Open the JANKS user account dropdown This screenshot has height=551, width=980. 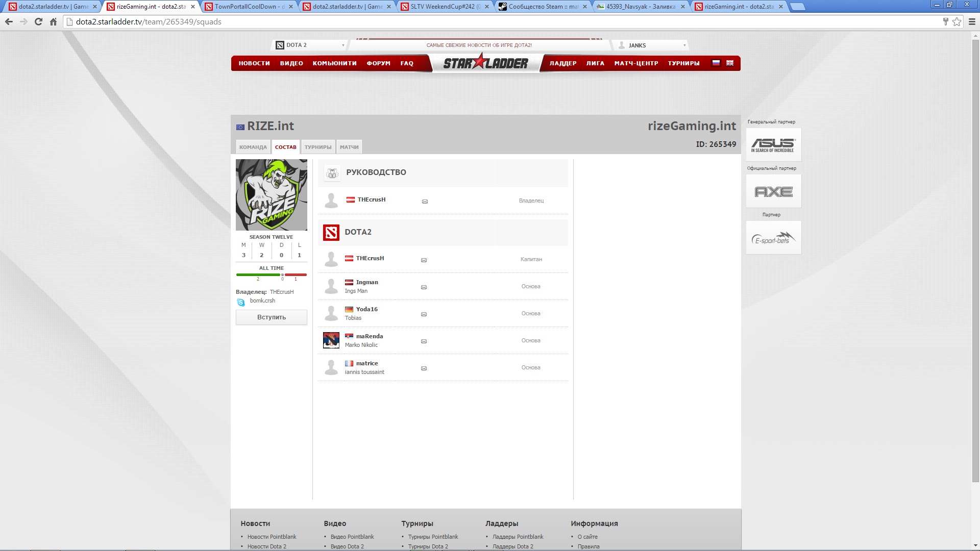pos(651,45)
